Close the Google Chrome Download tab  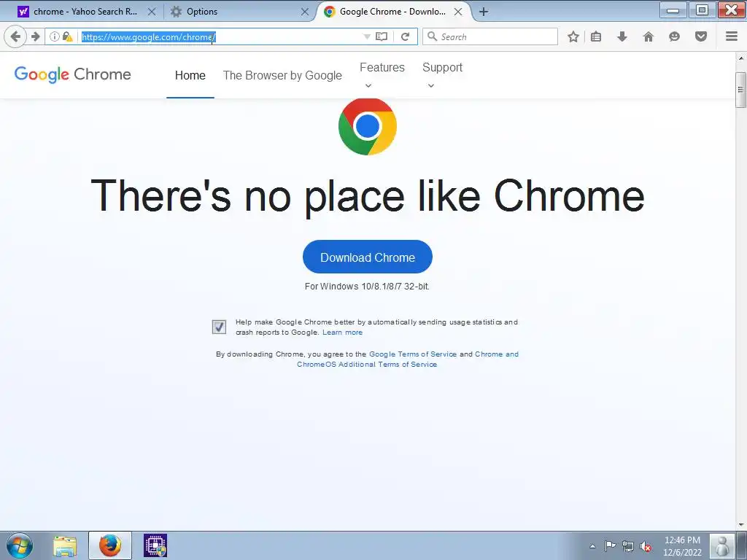pyautogui.click(x=458, y=12)
